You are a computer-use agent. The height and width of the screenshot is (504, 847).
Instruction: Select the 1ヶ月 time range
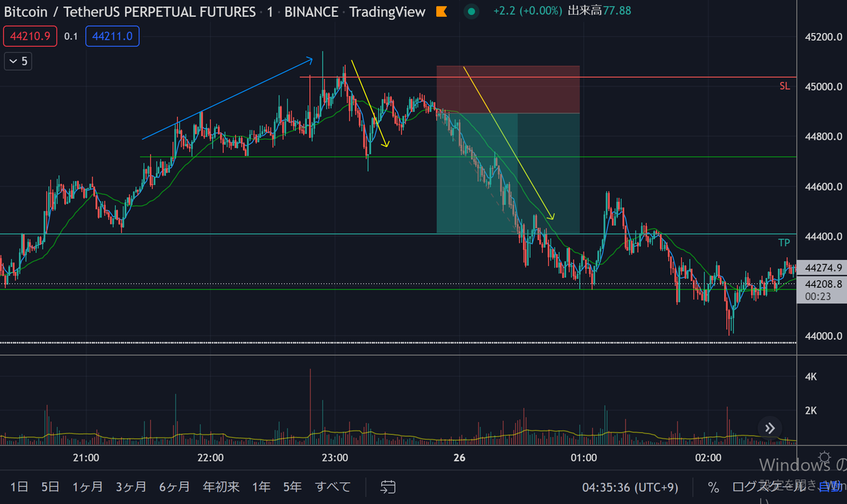pyautogui.click(x=89, y=486)
